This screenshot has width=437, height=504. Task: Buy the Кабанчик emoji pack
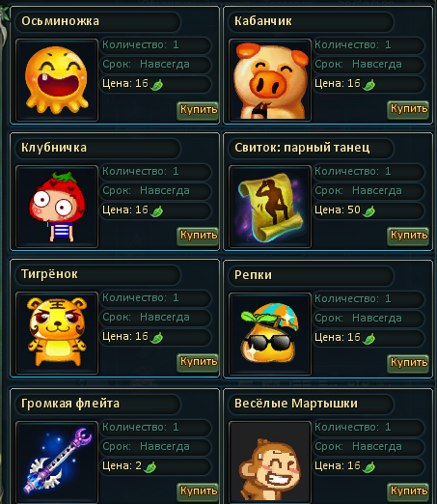click(x=408, y=110)
